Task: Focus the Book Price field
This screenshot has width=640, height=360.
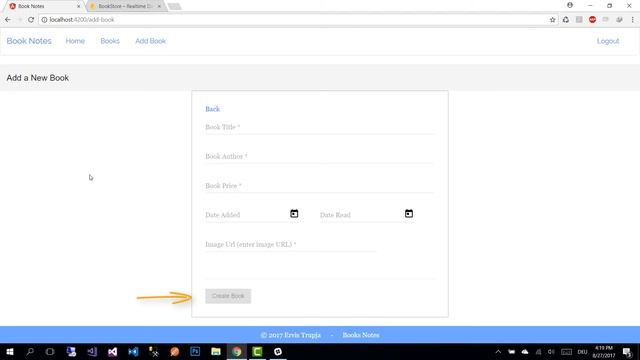Action: pos(320,186)
